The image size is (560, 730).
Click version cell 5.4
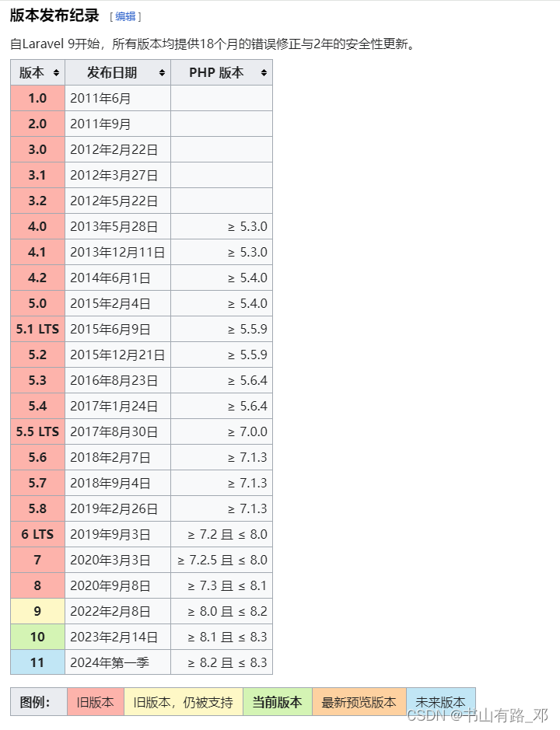point(38,406)
